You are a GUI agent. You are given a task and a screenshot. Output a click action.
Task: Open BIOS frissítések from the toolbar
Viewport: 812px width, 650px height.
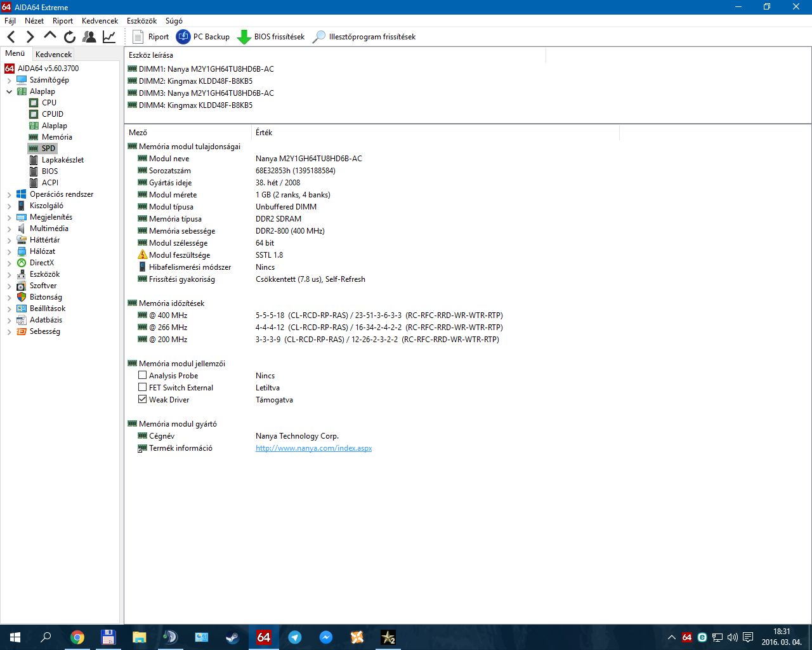271,37
